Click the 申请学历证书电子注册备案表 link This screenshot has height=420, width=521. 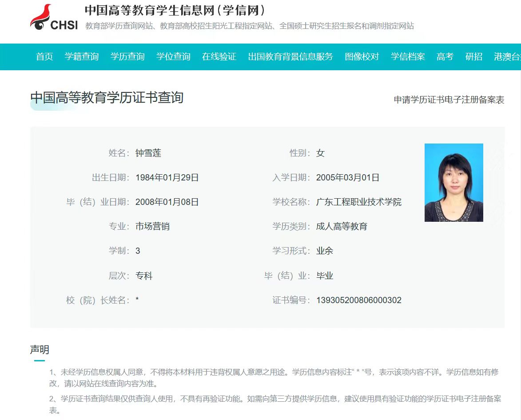(449, 100)
